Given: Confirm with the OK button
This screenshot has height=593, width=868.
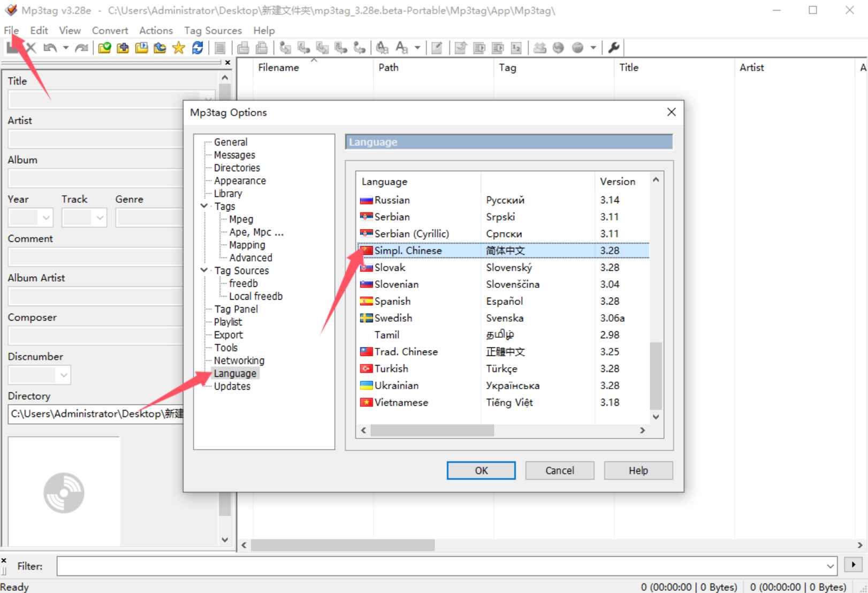Looking at the screenshot, I should [480, 470].
